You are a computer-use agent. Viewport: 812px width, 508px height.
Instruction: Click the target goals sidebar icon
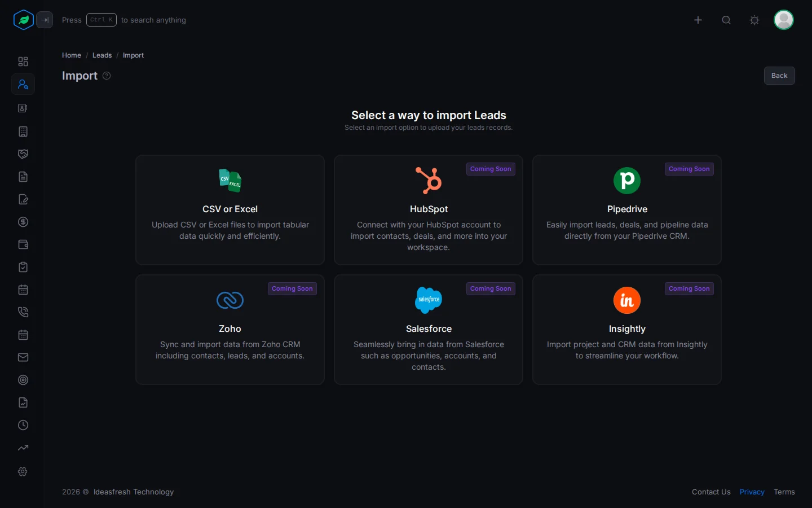[x=23, y=380]
